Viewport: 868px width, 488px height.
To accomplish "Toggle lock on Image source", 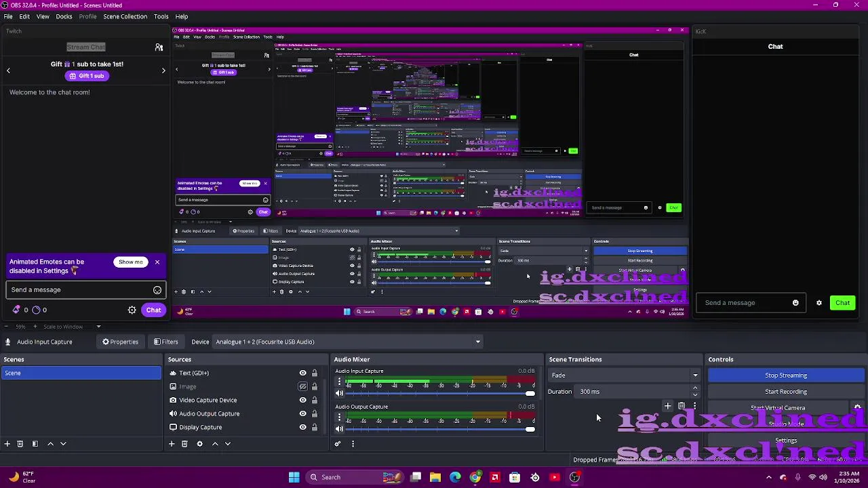I will click(x=314, y=387).
